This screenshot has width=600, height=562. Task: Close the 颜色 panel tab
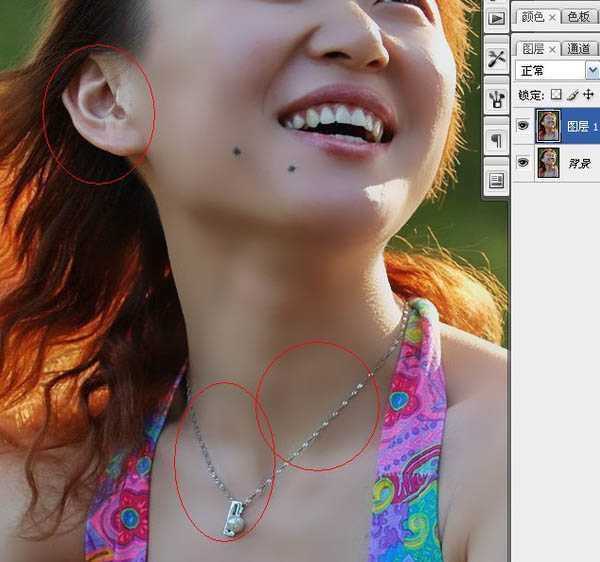click(553, 17)
